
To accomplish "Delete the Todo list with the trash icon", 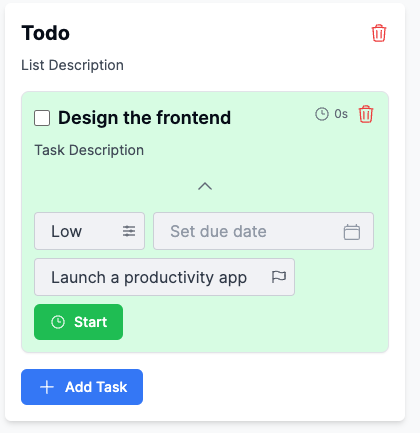I will click(x=379, y=33).
